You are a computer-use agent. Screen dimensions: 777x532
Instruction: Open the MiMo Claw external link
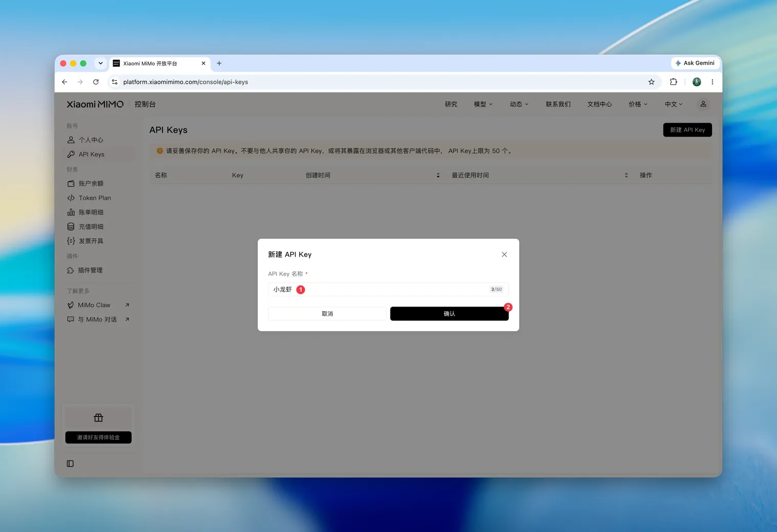click(x=99, y=305)
